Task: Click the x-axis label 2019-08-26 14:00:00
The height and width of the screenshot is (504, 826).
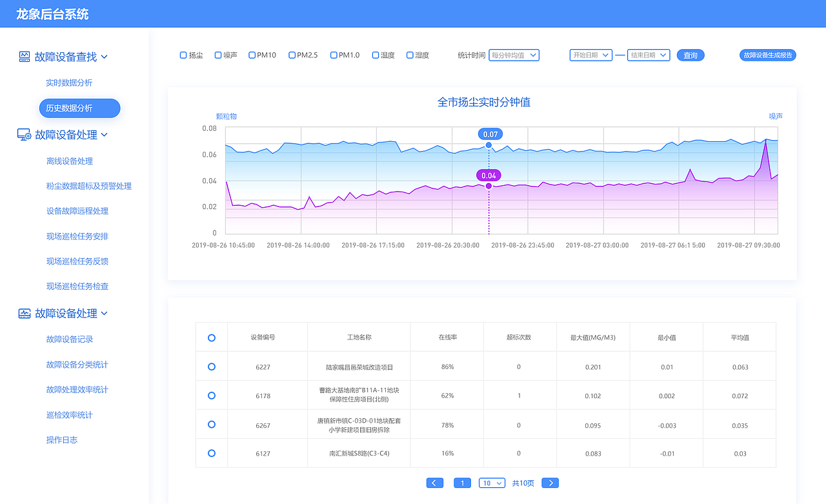Action: tap(298, 245)
